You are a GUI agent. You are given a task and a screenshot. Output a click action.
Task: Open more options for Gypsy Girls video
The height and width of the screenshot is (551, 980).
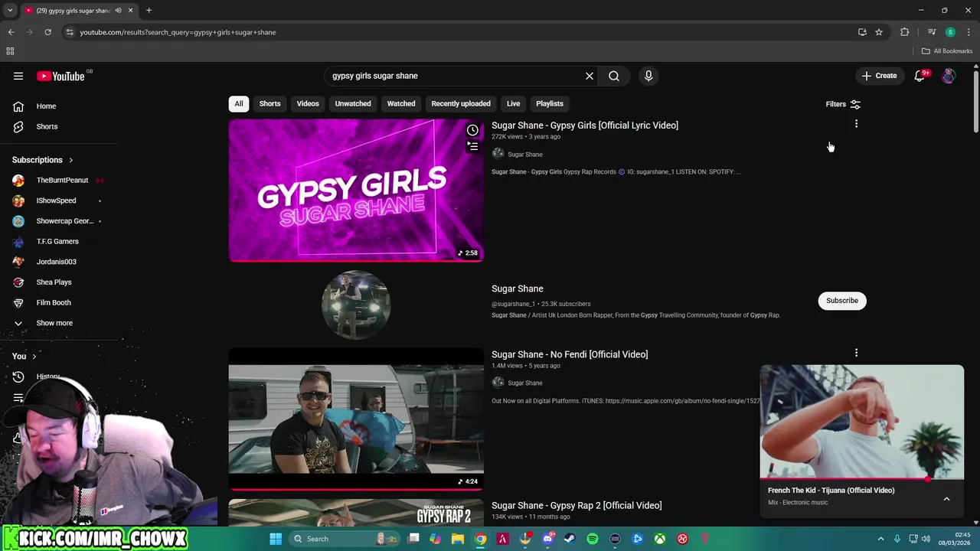[x=856, y=124]
